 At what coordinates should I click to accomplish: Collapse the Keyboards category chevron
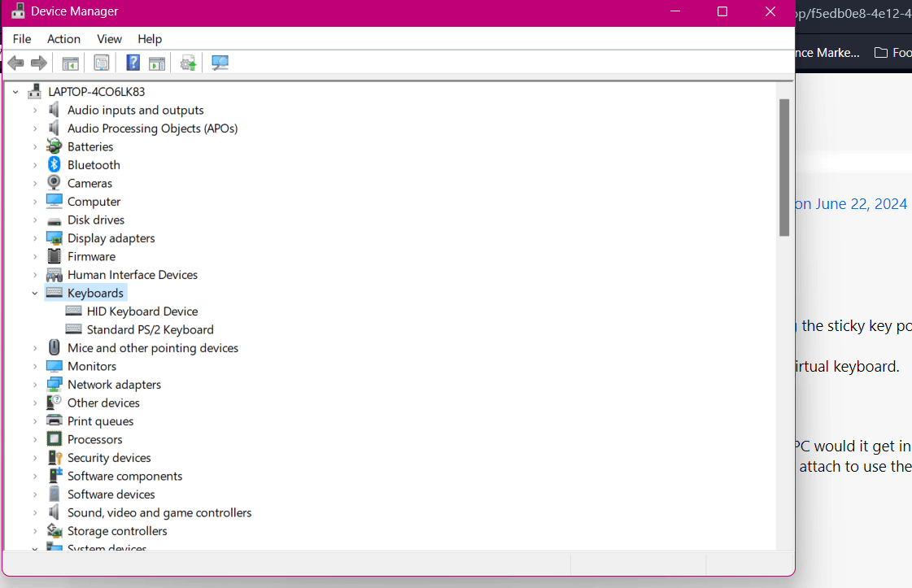35,293
